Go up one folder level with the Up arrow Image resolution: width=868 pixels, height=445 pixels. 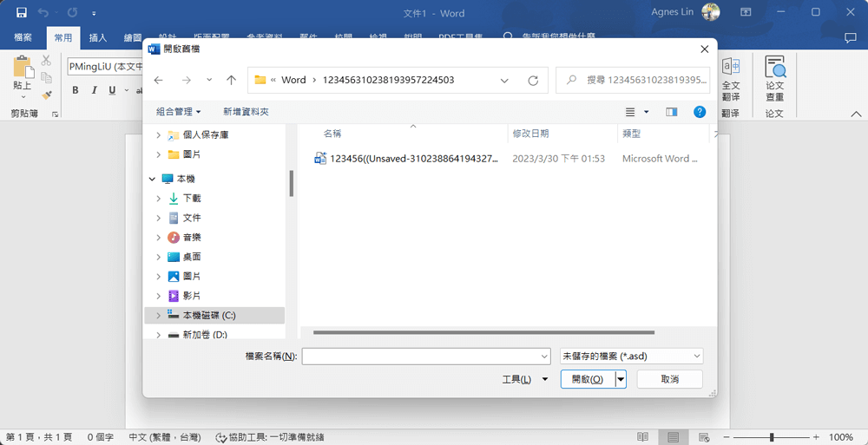232,81
